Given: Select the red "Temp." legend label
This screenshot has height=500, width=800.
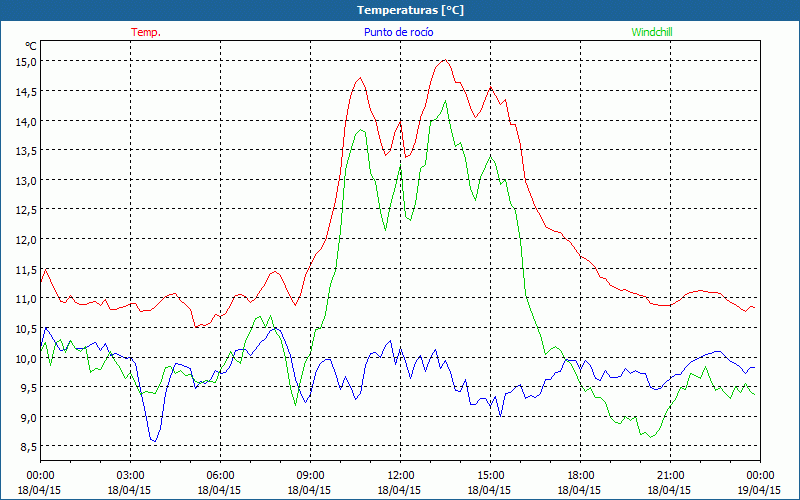Looking at the screenshot, I should [146, 32].
